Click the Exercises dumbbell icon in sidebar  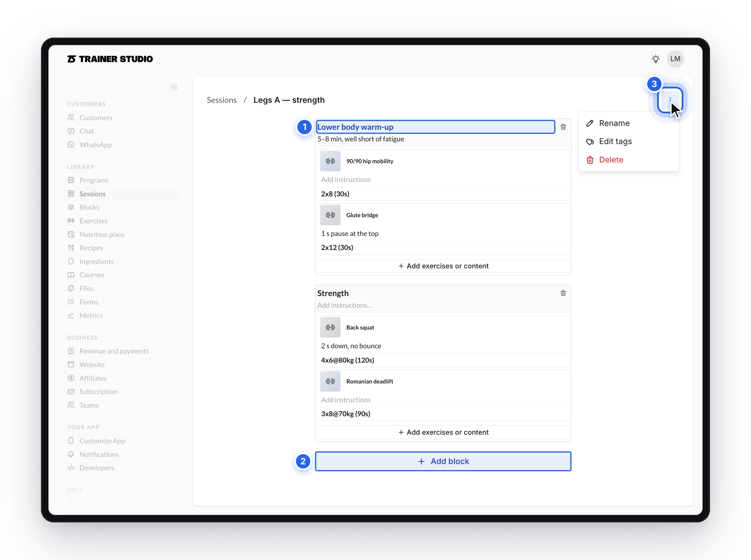coord(71,221)
